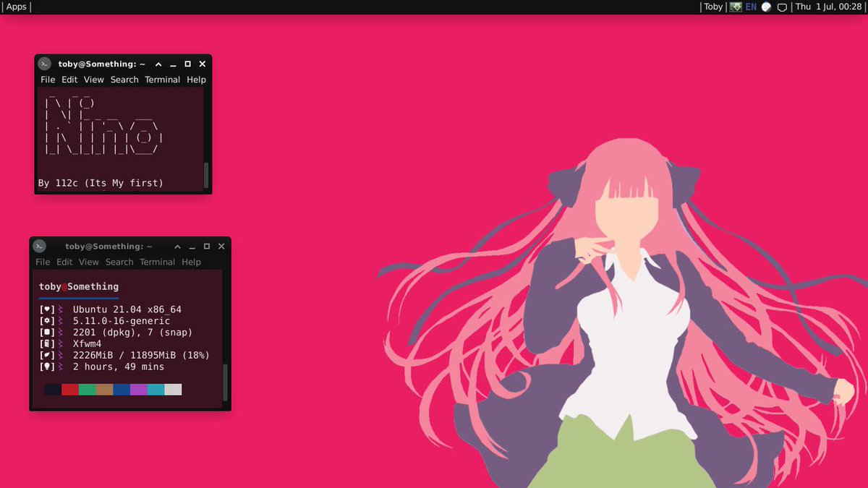Click the window icon next to Xfwm4
Screen dimensions: 868x488
[x=47, y=343]
